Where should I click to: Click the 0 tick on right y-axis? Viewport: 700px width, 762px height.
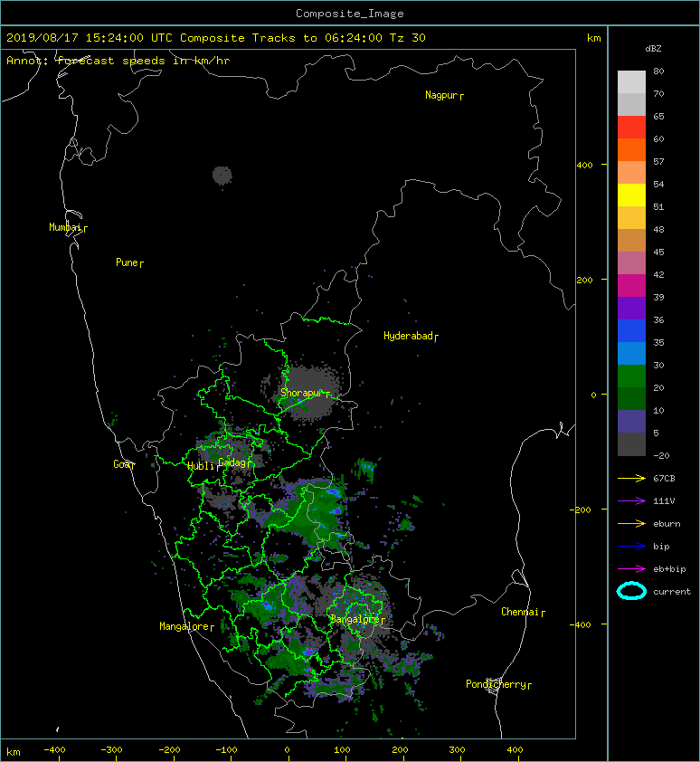click(593, 395)
